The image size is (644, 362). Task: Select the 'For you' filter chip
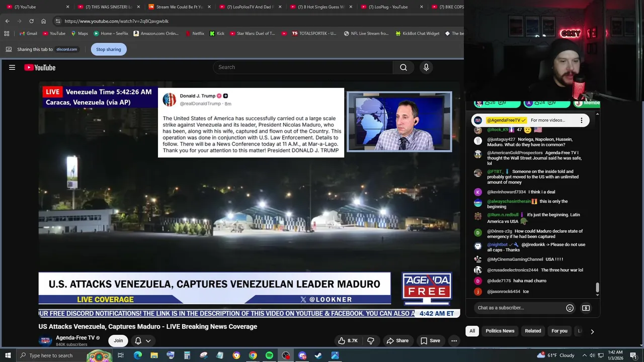click(559, 331)
